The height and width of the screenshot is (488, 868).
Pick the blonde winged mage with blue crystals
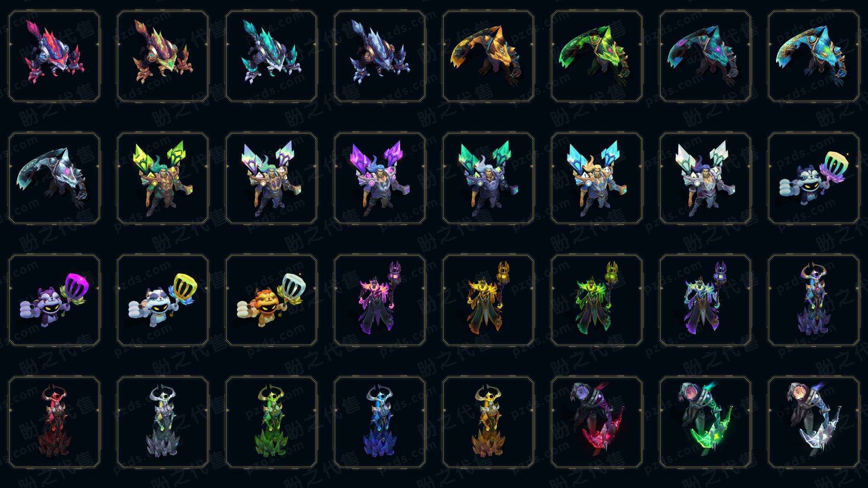point(597,178)
